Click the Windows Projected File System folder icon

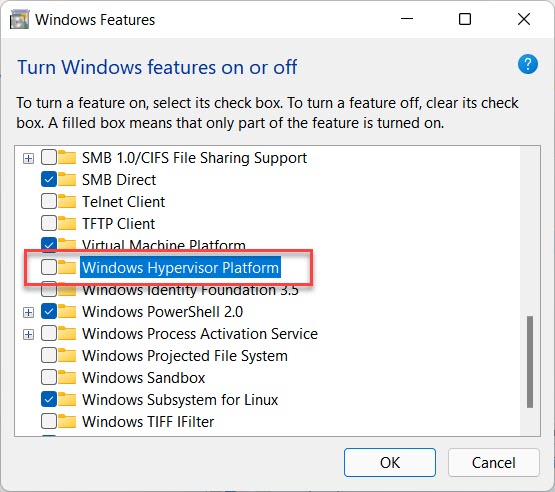(67, 355)
